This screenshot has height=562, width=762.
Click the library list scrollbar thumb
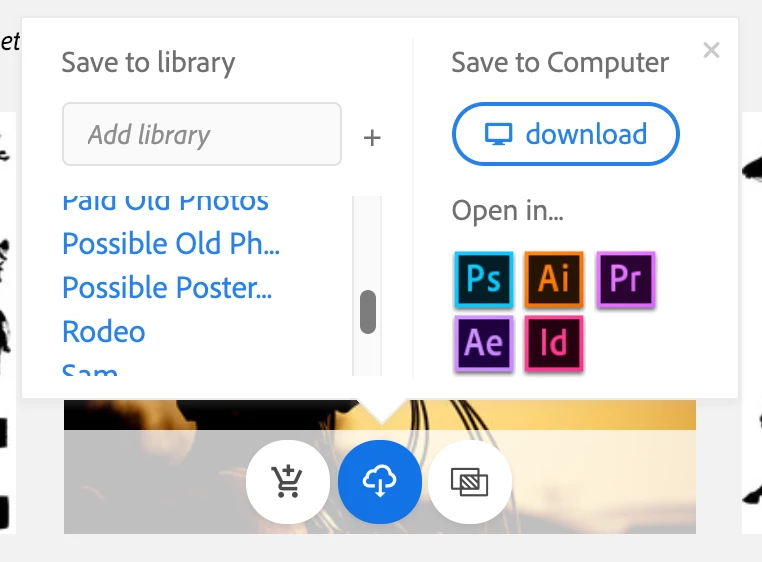coord(368,312)
